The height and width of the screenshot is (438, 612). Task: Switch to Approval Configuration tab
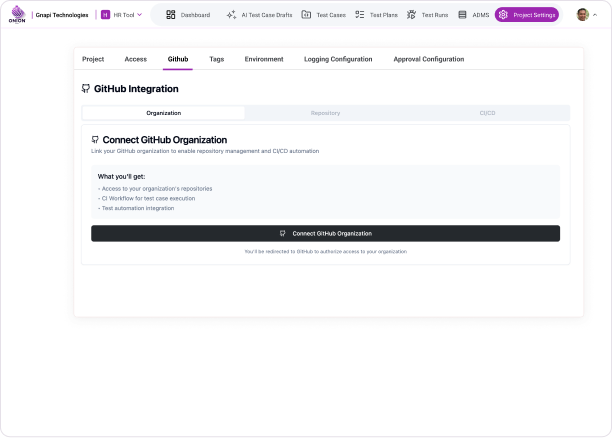pyautogui.click(x=429, y=59)
